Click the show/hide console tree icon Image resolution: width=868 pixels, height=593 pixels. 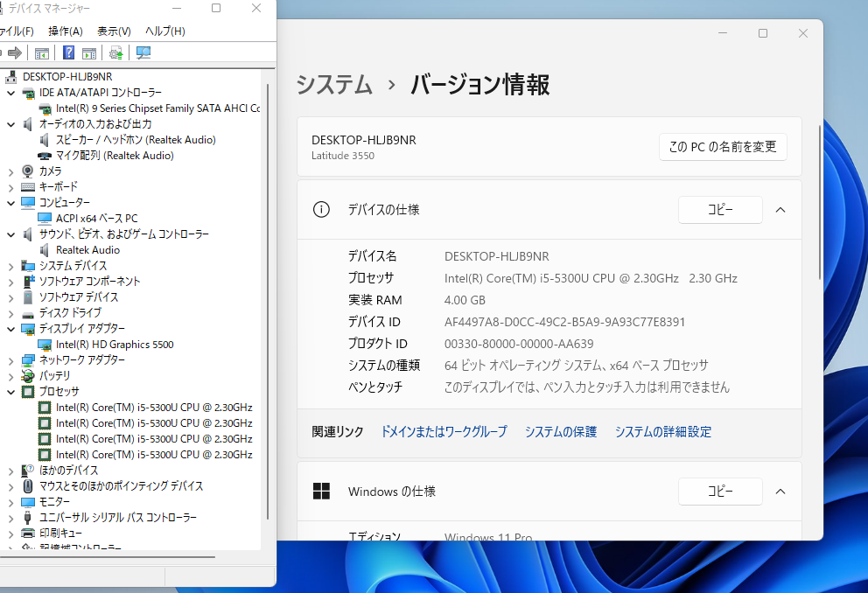tap(41, 53)
